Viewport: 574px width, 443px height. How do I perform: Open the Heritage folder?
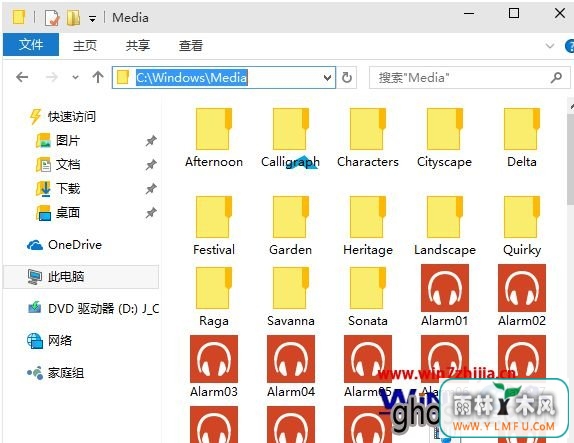(368, 226)
